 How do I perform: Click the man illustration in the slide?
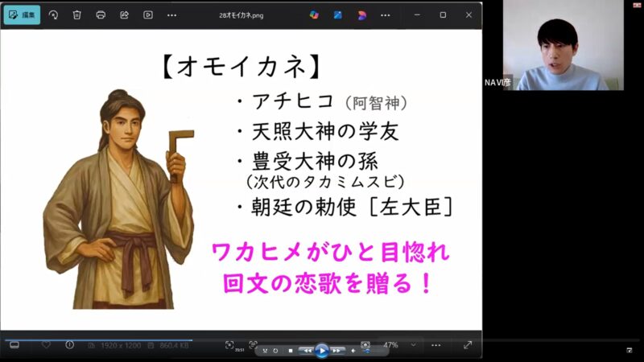(119, 199)
